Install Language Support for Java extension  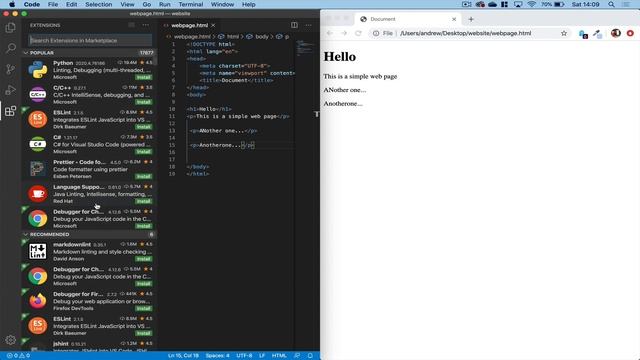coord(144,201)
